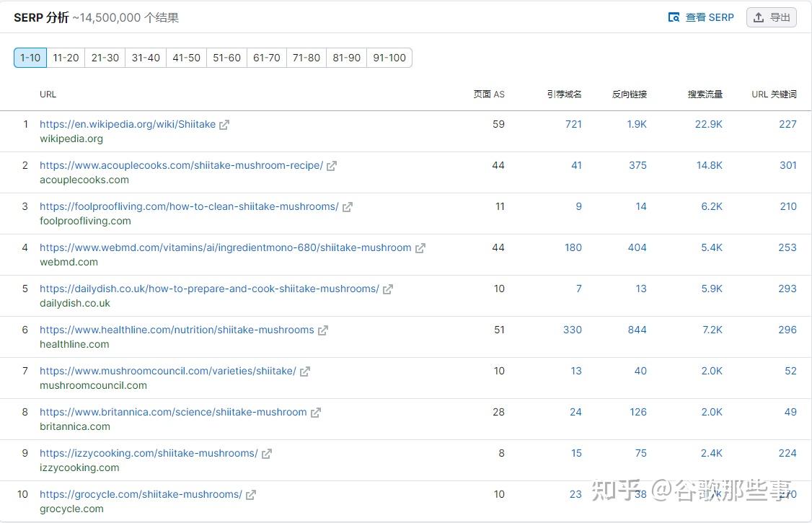Open external link icon for dailydish URL

pyautogui.click(x=388, y=289)
